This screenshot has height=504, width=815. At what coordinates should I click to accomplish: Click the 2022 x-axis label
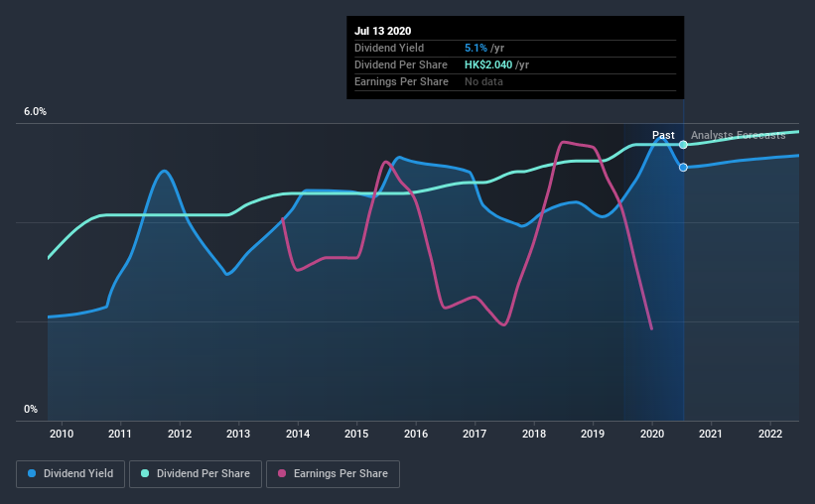(770, 434)
